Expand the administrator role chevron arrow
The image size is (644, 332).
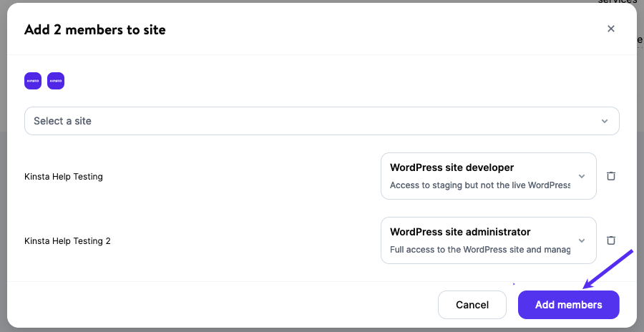pyautogui.click(x=582, y=240)
